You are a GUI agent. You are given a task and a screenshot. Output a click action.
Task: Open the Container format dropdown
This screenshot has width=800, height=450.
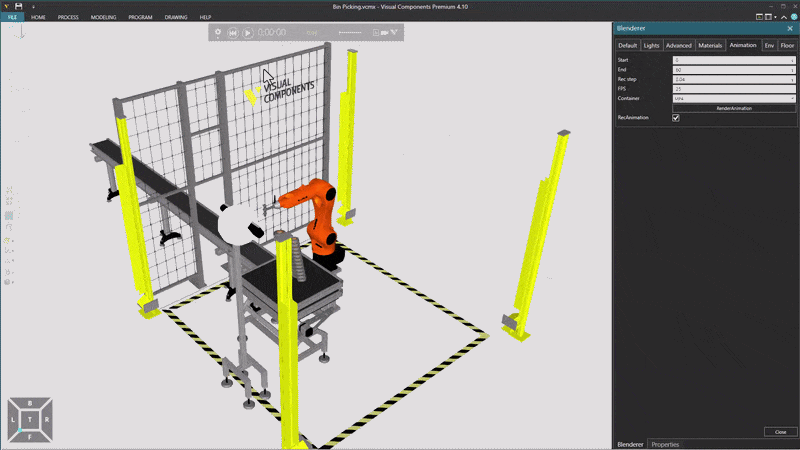click(x=793, y=98)
